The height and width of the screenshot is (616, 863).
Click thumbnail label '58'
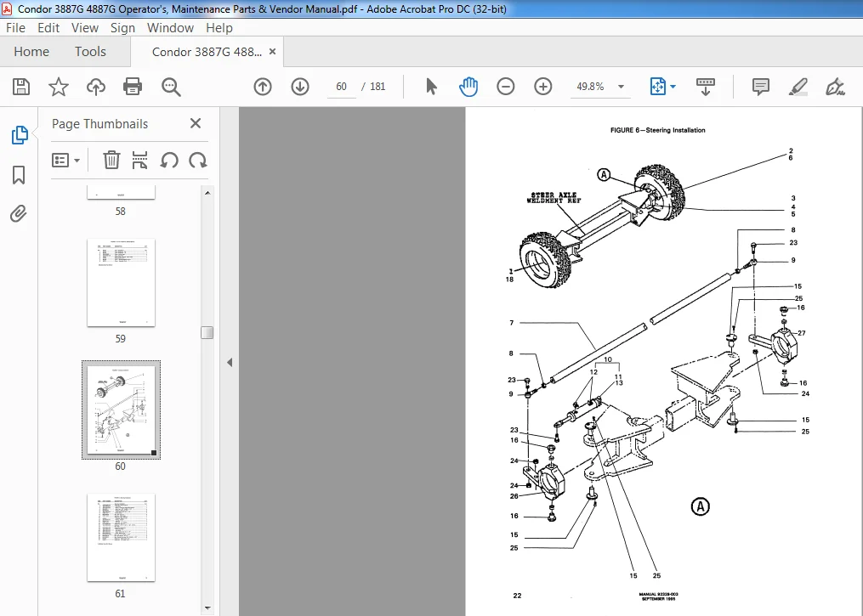pos(121,212)
